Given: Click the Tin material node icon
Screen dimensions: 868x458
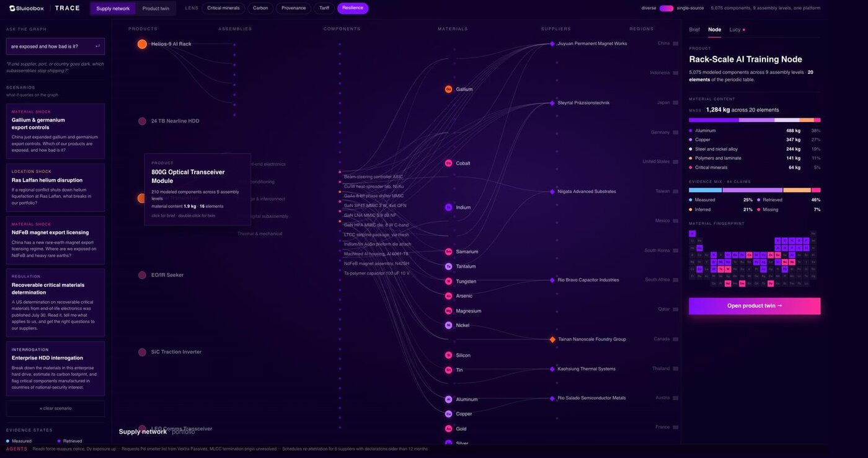Looking at the screenshot, I should coord(448,370).
